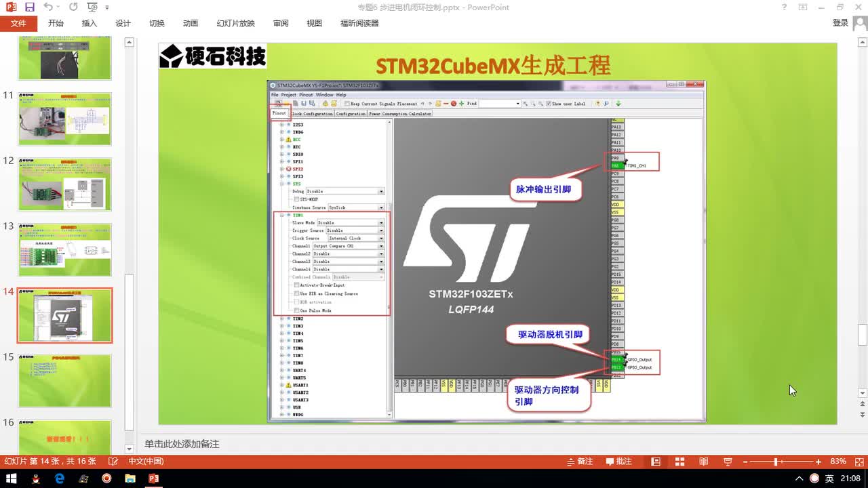Select slide 11 thumbnail
The height and width of the screenshot is (488, 868).
(x=64, y=119)
